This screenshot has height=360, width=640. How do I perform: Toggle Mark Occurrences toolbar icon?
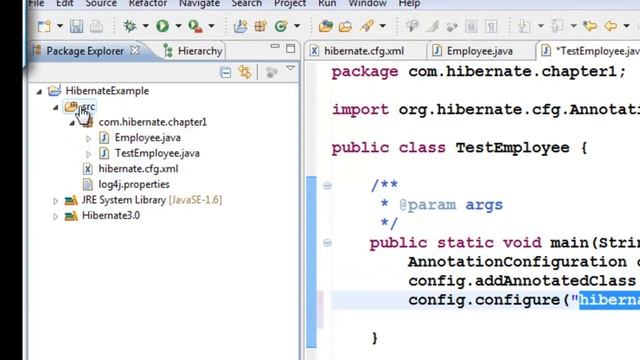click(432, 27)
